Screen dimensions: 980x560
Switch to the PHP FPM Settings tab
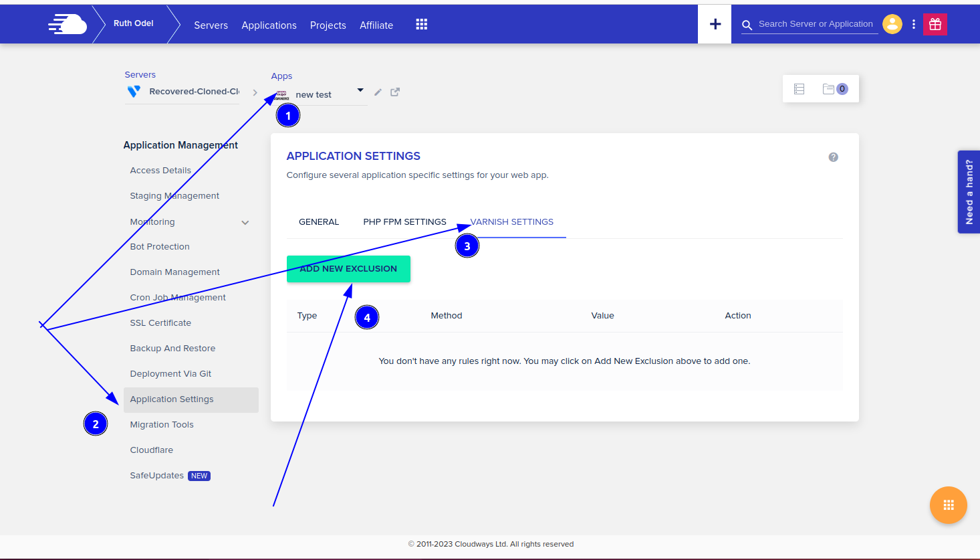click(x=404, y=222)
